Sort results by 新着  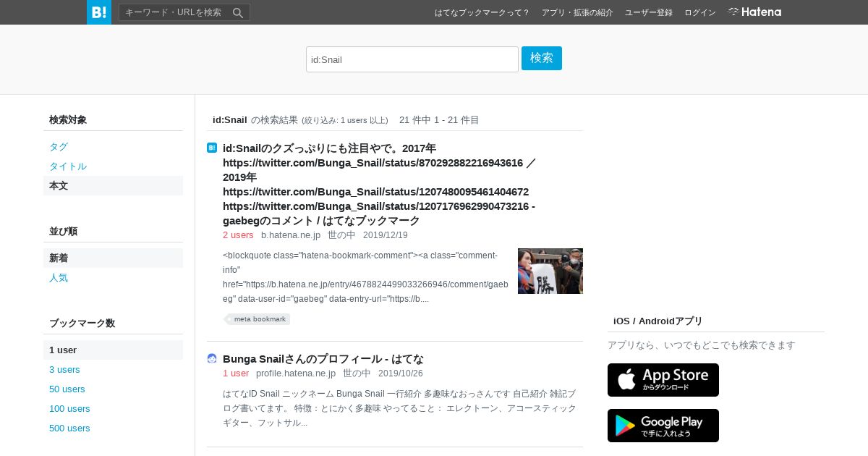[113, 258]
